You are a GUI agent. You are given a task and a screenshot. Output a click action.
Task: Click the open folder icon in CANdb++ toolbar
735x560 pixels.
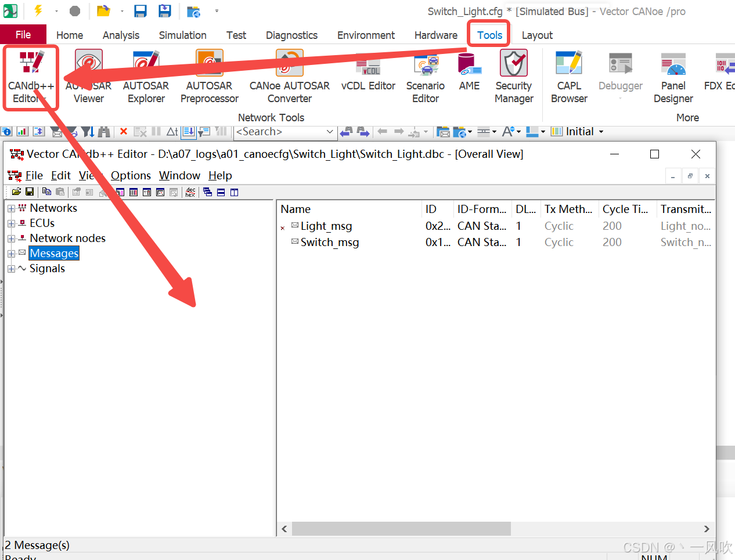pos(16,192)
